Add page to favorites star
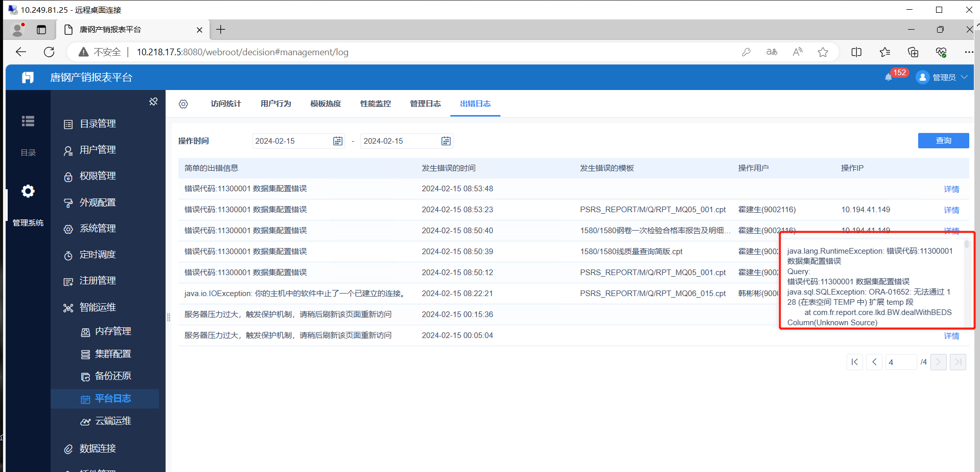 (x=823, y=52)
